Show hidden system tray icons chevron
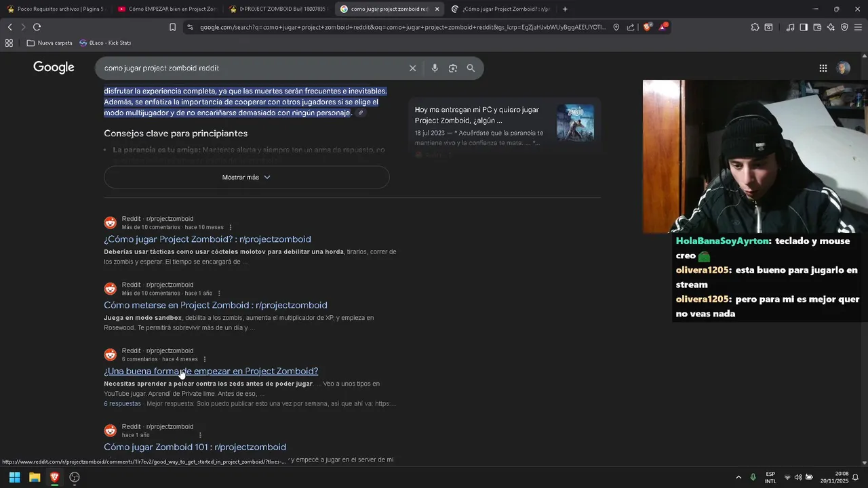868x488 pixels. (x=738, y=477)
